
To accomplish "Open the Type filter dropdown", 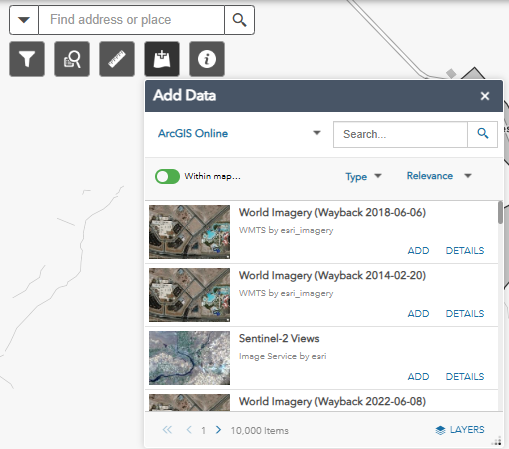I will click(363, 176).
